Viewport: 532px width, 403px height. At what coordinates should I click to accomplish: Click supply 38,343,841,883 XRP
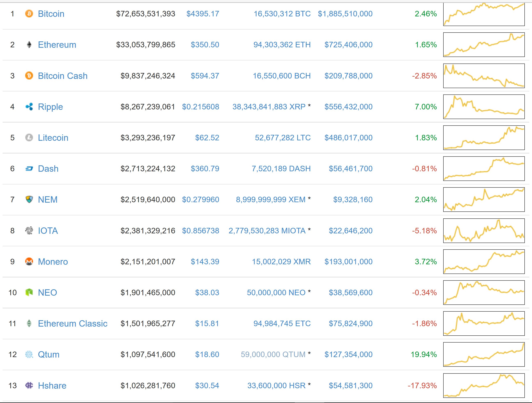pyautogui.click(x=269, y=107)
